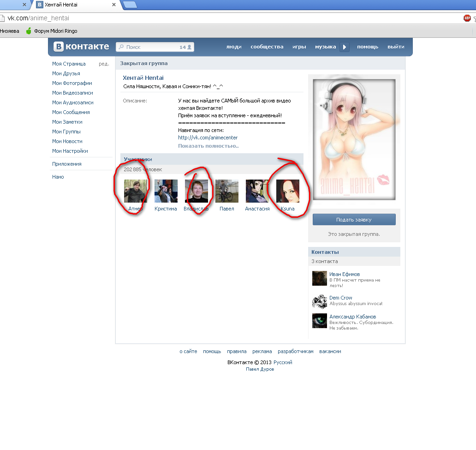Image resolution: width=476 pixels, height=450 pixels.
Task: Open the Александр Кабанов profile link
Action: click(353, 317)
